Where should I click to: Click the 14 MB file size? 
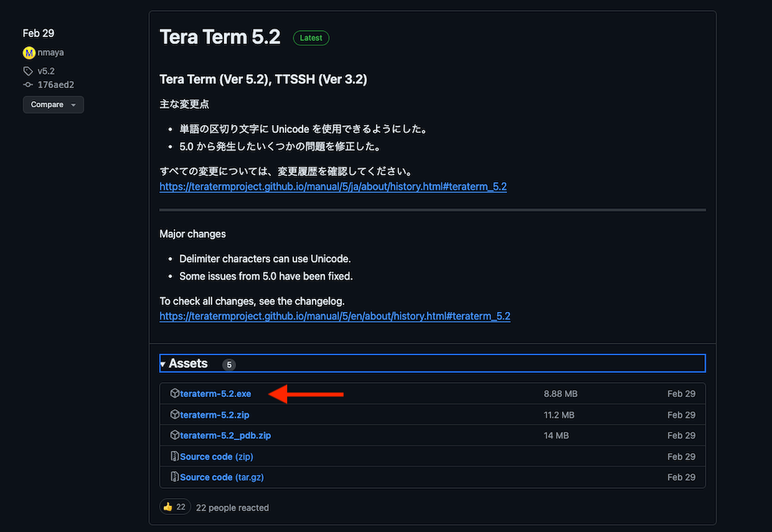tap(556, 435)
